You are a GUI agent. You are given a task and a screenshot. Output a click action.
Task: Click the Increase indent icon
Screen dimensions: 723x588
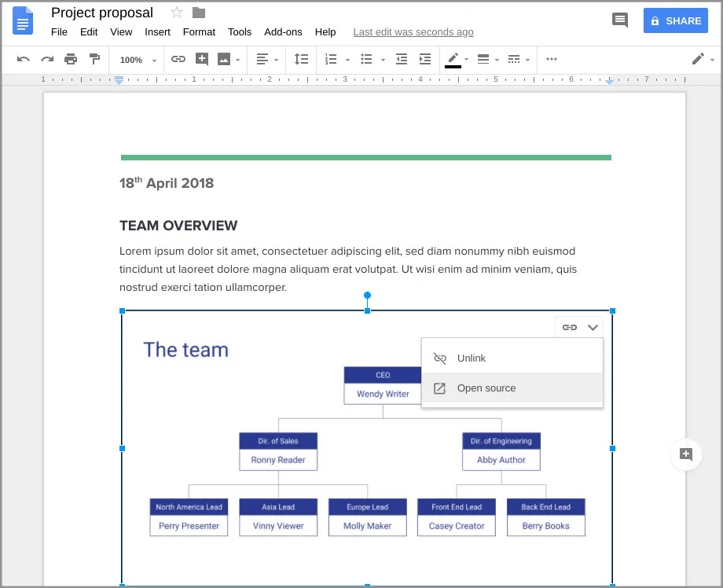[425, 59]
